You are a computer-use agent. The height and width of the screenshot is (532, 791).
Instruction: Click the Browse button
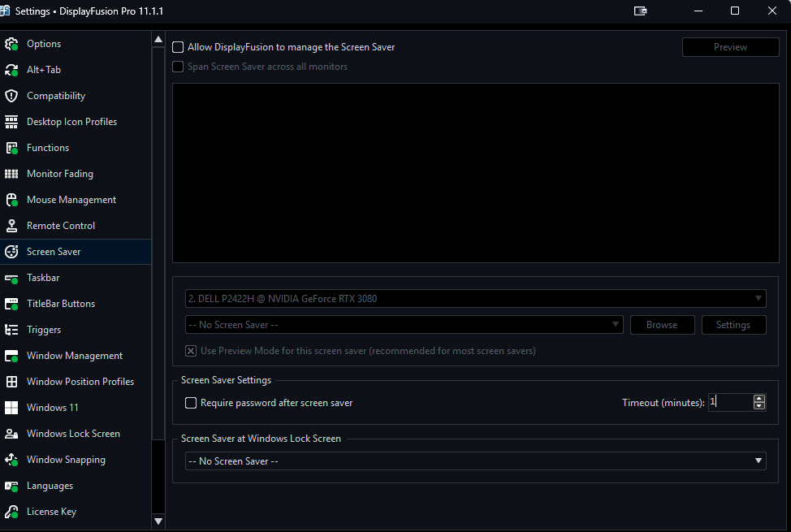point(662,325)
